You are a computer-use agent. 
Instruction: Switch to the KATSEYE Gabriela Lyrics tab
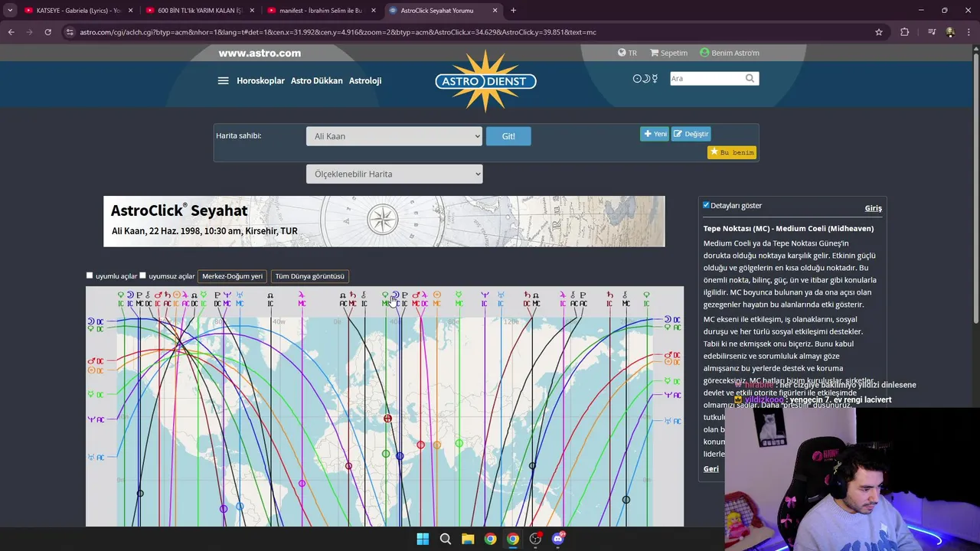[79, 10]
